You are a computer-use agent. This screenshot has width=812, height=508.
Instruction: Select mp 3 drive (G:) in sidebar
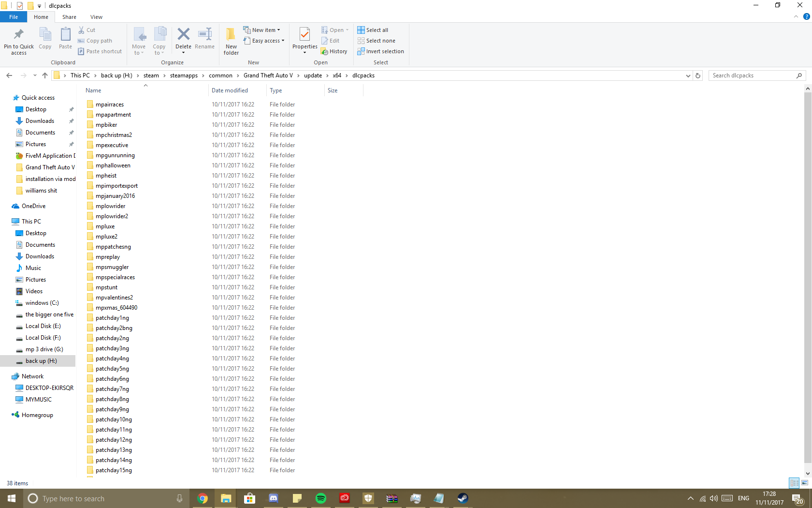pyautogui.click(x=44, y=349)
